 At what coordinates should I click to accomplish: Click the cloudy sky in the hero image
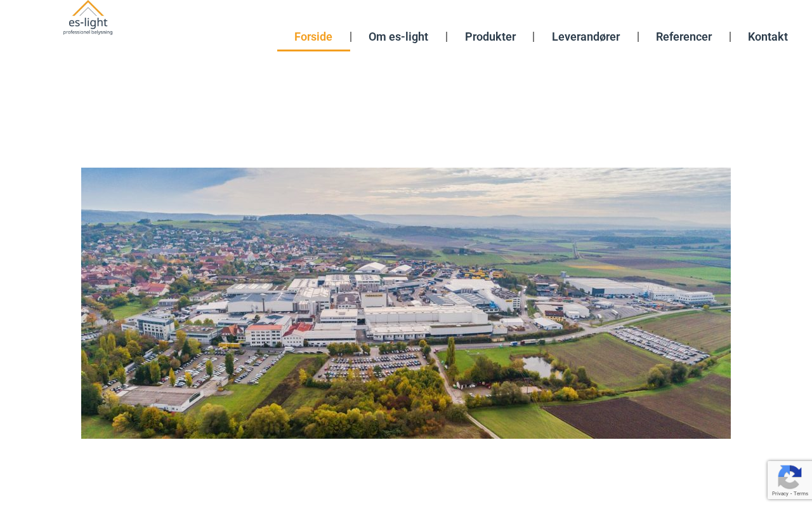[406, 189]
